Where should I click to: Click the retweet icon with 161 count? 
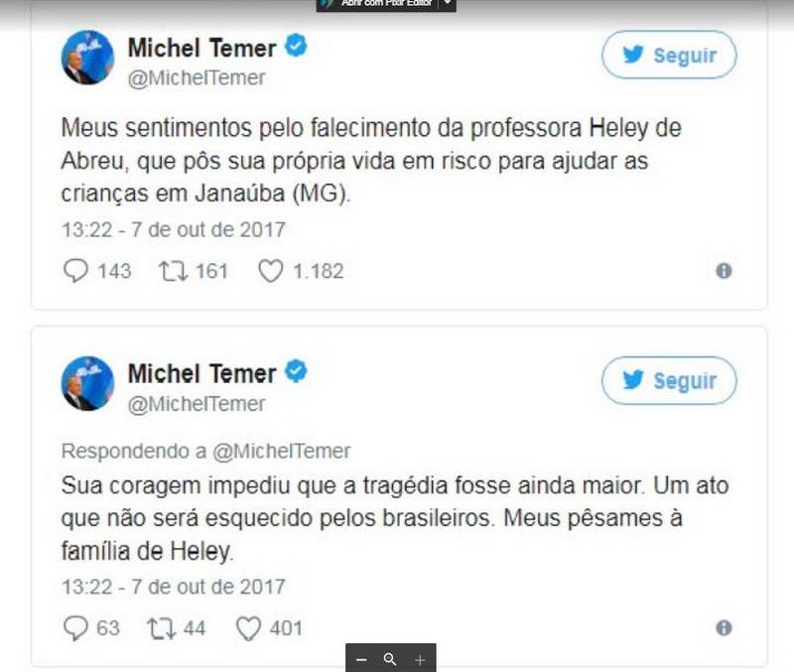(174, 270)
